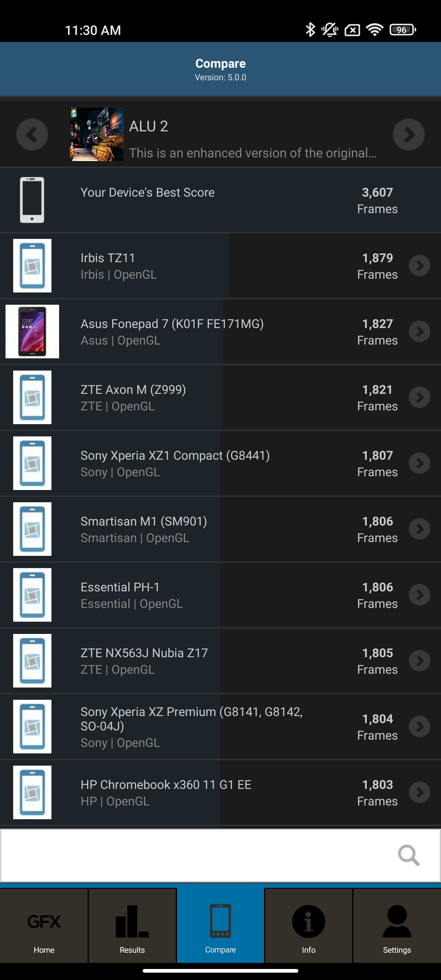The width and height of the screenshot is (441, 980).
Task: Click the device search input field
Action: tap(198, 856)
